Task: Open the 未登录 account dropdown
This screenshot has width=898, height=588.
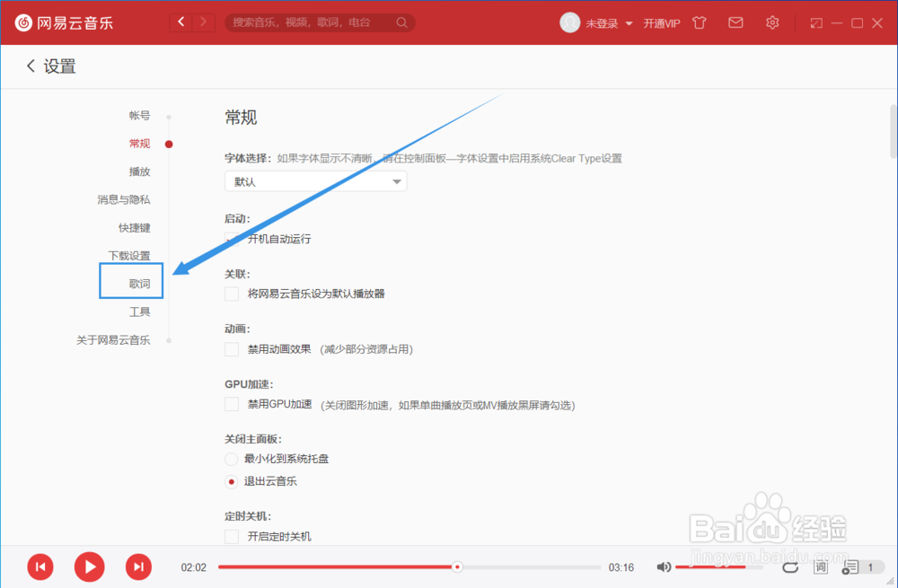Action: (x=608, y=23)
